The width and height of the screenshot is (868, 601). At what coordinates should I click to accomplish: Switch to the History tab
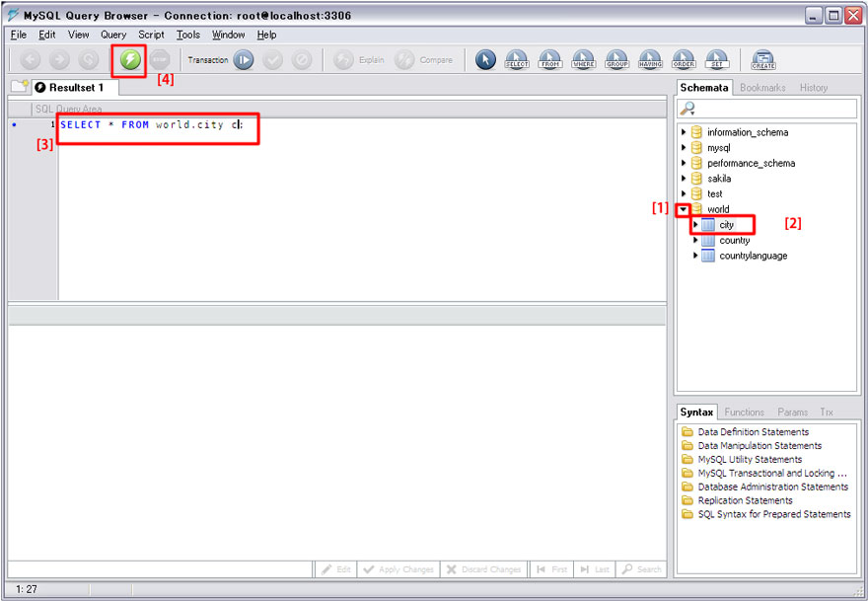point(813,88)
